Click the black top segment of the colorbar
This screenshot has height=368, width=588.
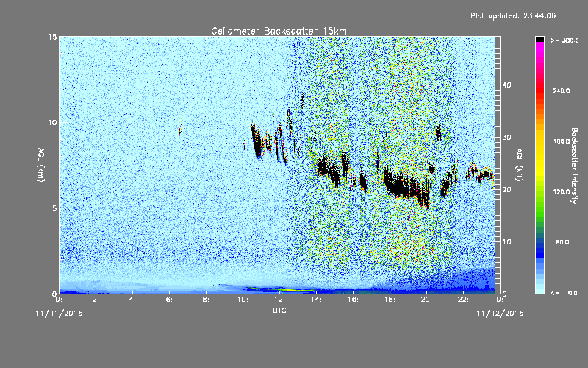pos(539,39)
